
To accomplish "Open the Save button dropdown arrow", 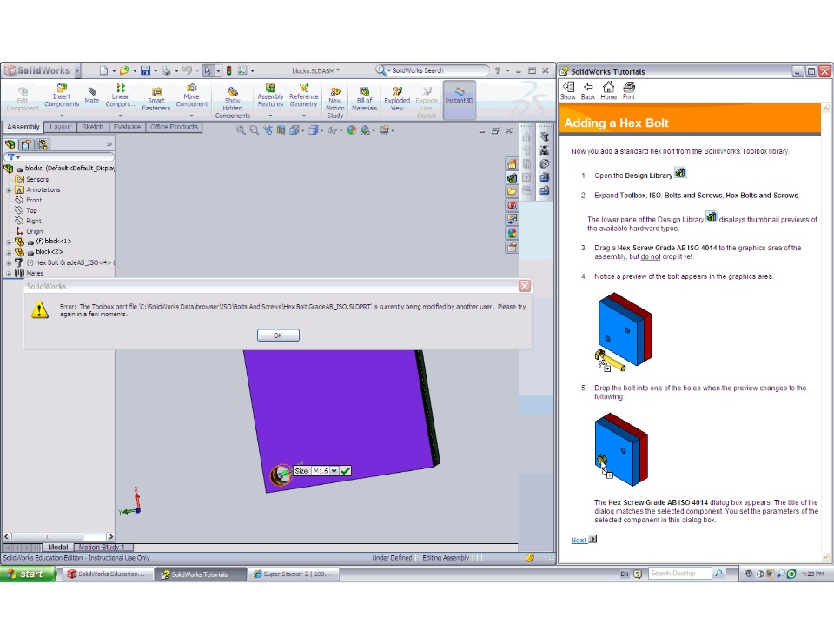I will coord(156,70).
